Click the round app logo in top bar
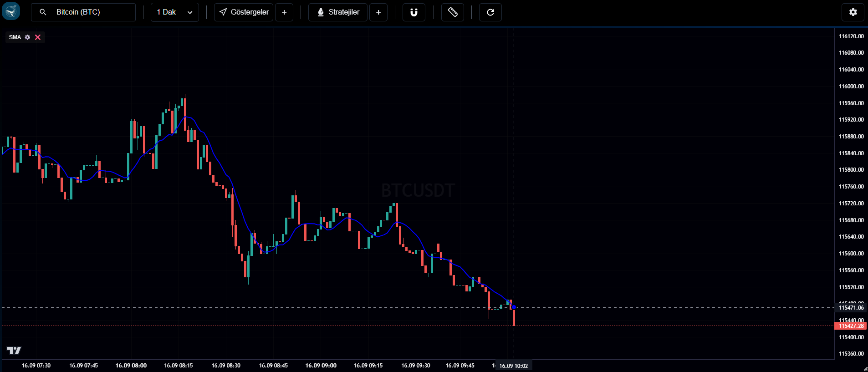The width and height of the screenshot is (868, 372). pos(11,11)
